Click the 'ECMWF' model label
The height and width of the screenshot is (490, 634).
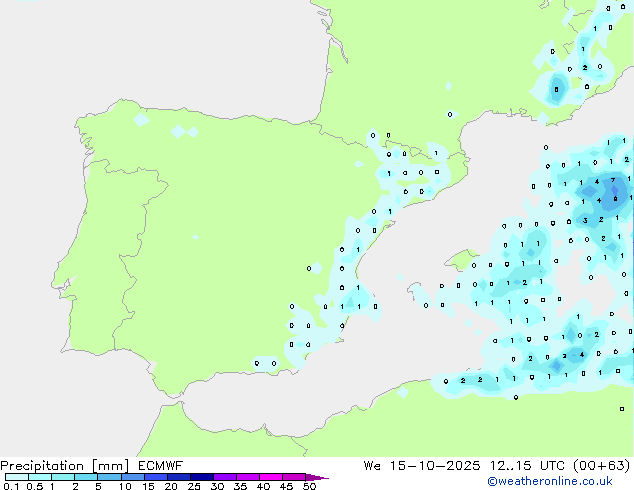(x=161, y=466)
